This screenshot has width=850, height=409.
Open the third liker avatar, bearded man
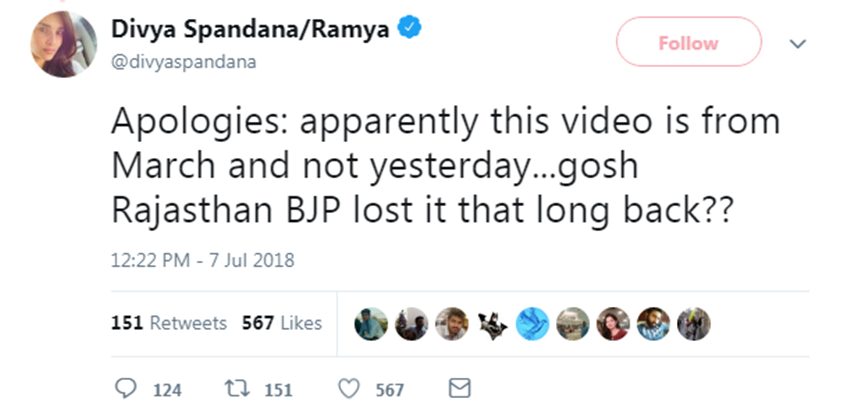click(x=452, y=322)
